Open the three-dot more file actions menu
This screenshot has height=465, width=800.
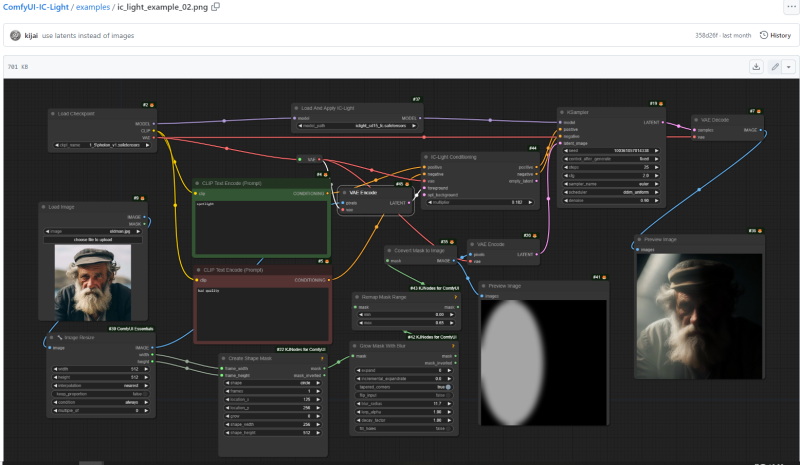(x=791, y=7)
